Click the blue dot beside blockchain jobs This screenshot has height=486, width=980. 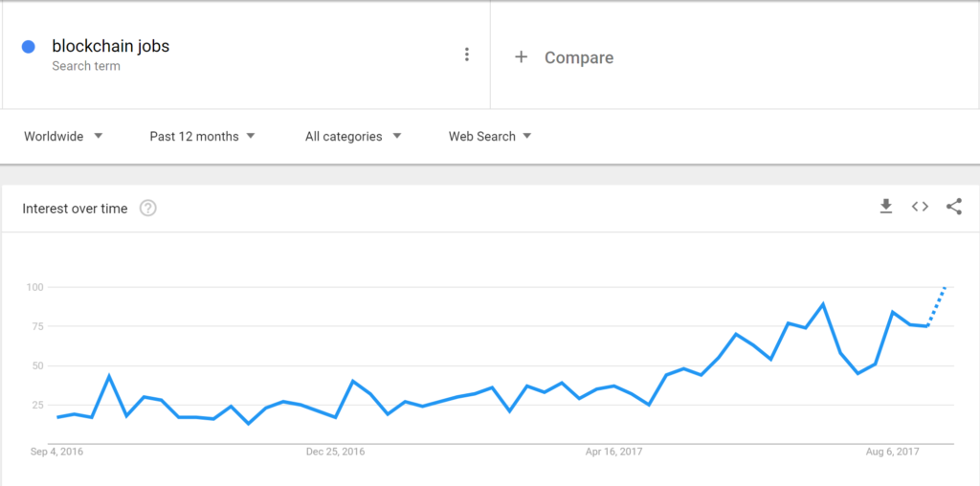click(28, 47)
